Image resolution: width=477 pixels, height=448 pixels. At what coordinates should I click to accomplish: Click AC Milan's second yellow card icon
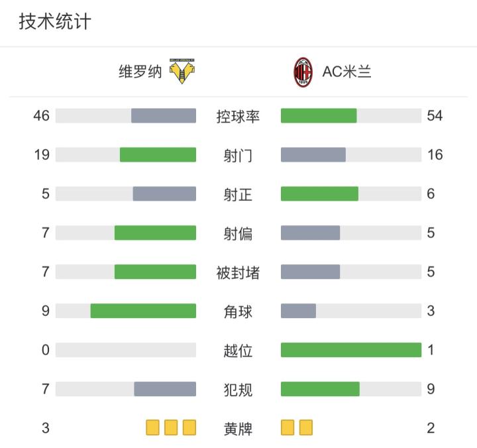(305, 427)
